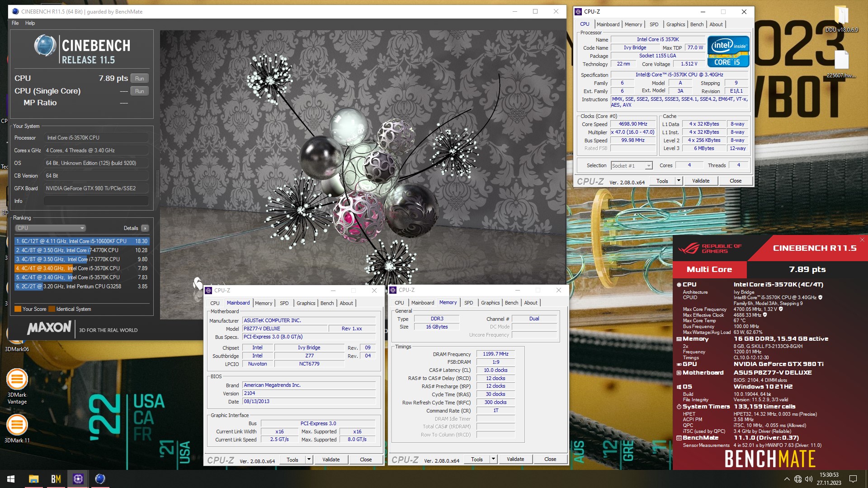Image resolution: width=868 pixels, height=488 pixels.
Task: Open the ranking CPU dropdown
Action: pos(50,228)
